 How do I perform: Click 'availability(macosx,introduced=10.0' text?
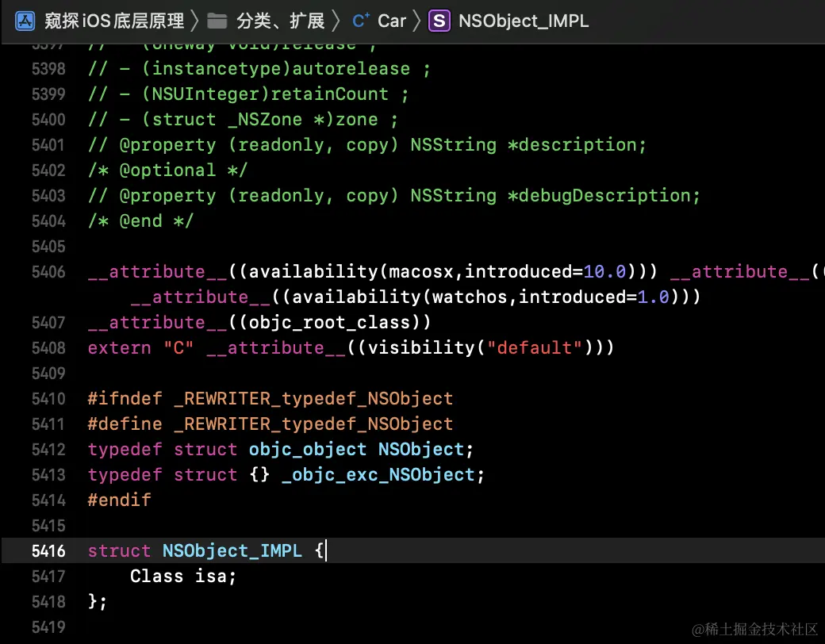[437, 272]
